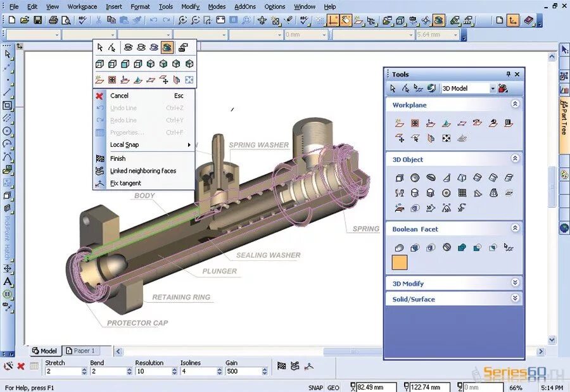Click the Stretch value field
570x392 pixels.
[63, 371]
